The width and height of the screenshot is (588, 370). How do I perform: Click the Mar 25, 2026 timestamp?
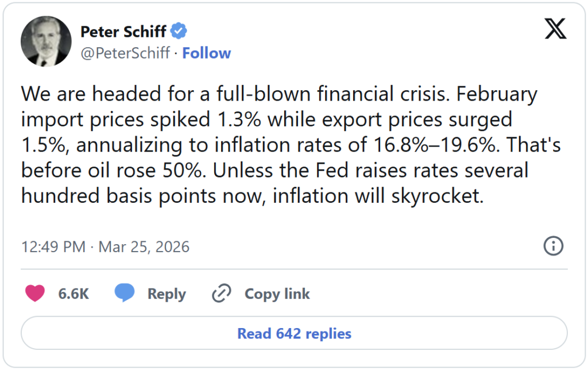tap(144, 246)
